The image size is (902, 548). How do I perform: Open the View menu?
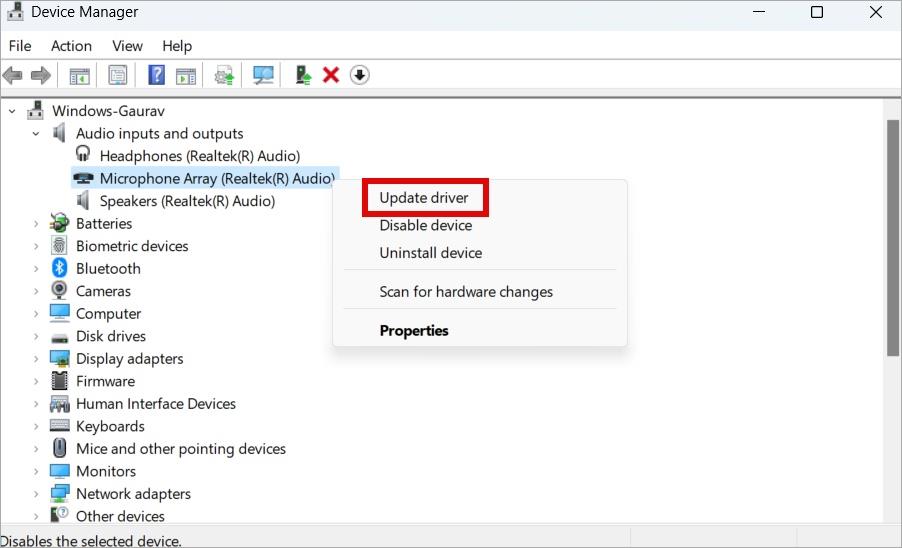(x=127, y=45)
